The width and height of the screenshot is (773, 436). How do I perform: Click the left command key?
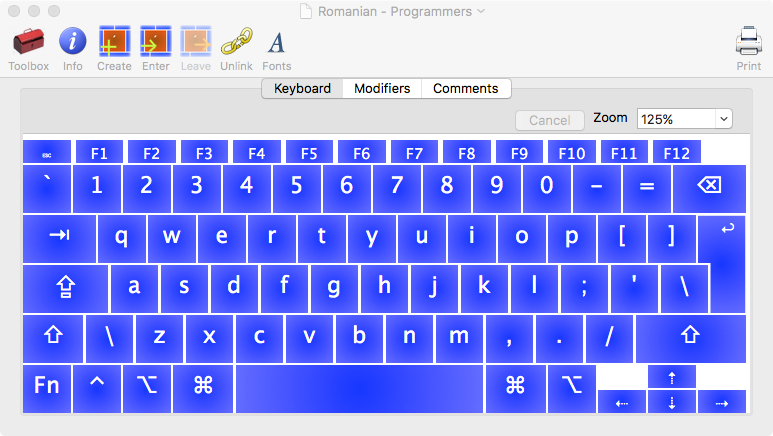pos(203,389)
